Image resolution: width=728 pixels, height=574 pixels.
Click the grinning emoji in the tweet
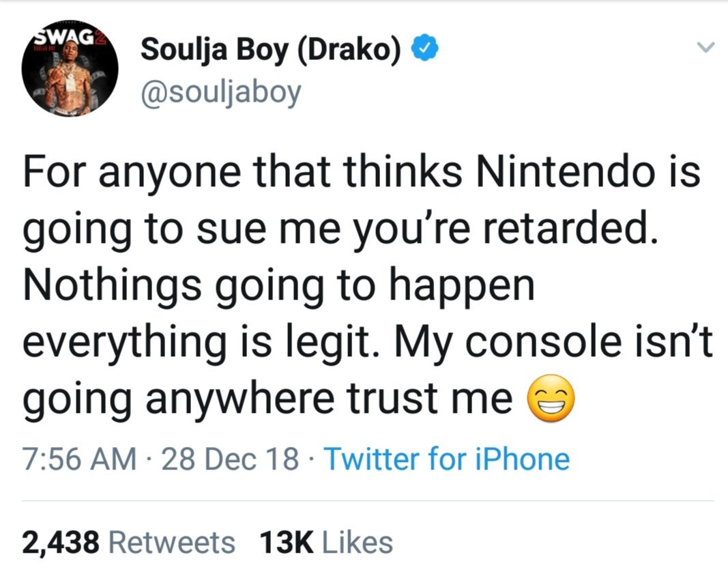point(550,398)
